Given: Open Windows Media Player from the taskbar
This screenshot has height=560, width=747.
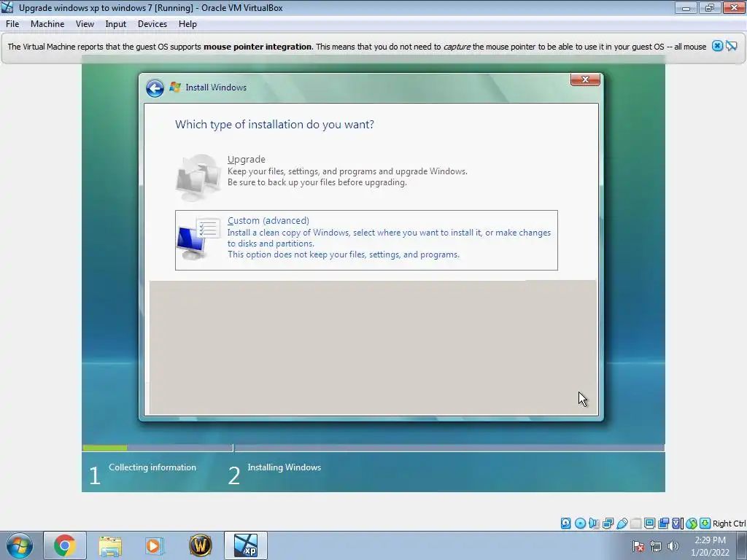Looking at the screenshot, I should click(155, 545).
